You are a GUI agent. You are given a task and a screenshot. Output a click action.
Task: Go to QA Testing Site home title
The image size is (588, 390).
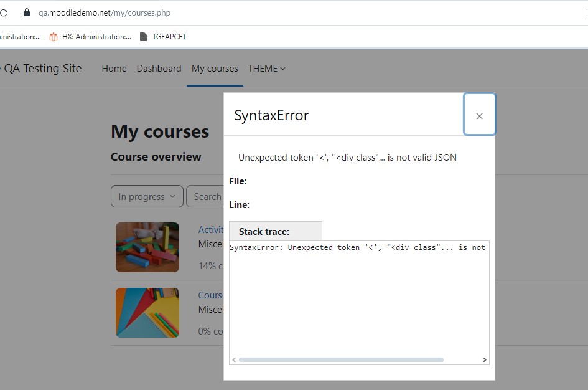coord(42,69)
